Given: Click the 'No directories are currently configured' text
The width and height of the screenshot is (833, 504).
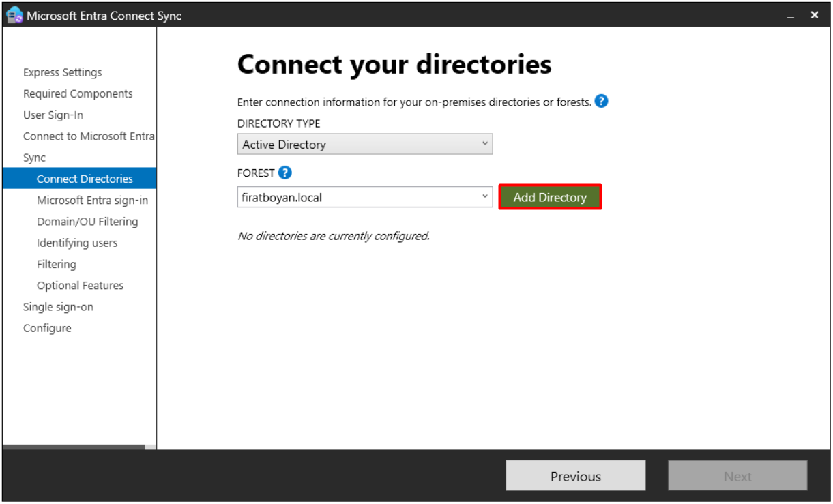Looking at the screenshot, I should coord(334,236).
